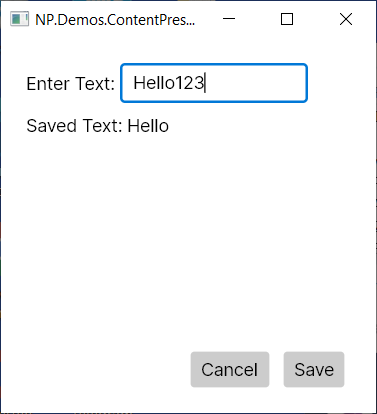Screen dimensions: 377x414
Task: Click the app icon in the title bar
Action: (x=19, y=19)
